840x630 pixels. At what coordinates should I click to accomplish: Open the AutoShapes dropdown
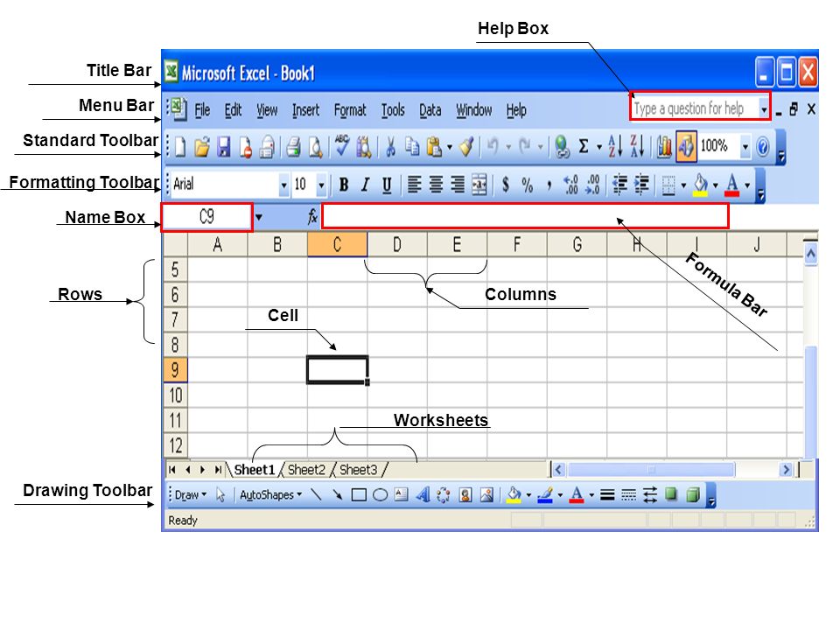270,495
